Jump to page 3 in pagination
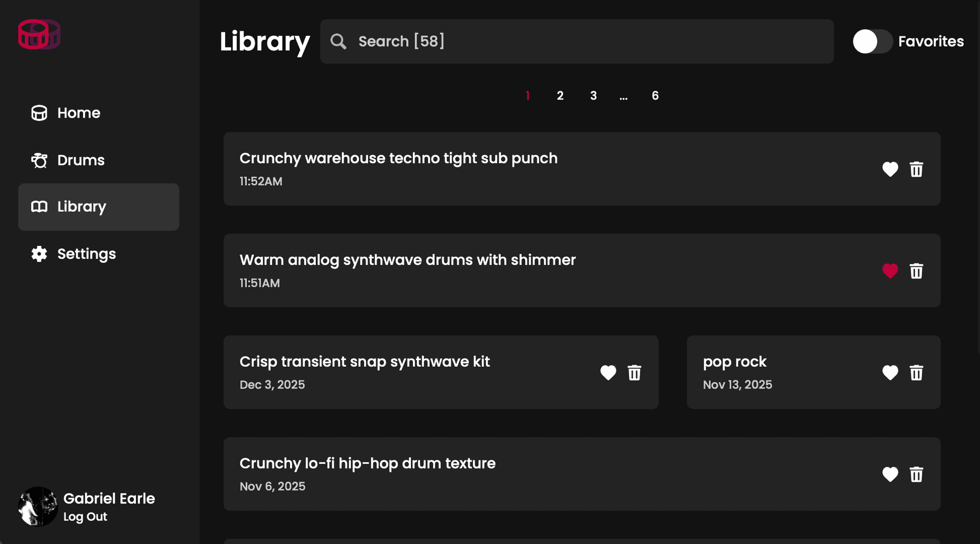Viewport: 980px width, 544px height. click(x=593, y=95)
